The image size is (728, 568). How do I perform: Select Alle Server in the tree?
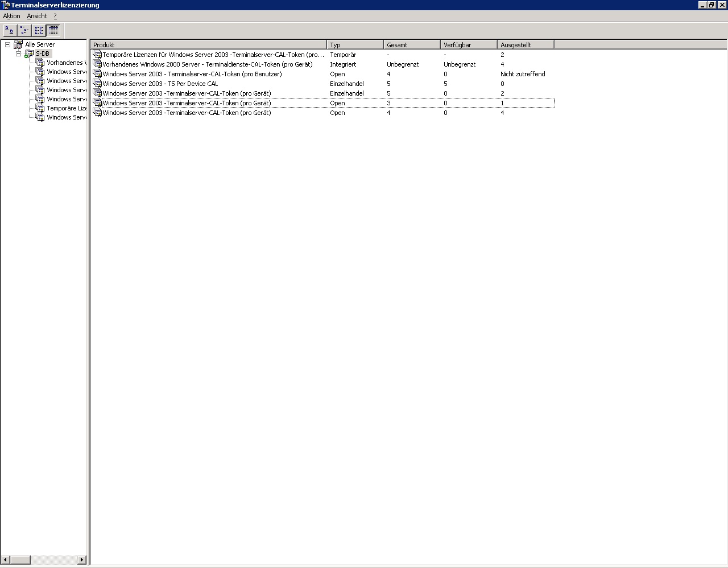coord(40,44)
